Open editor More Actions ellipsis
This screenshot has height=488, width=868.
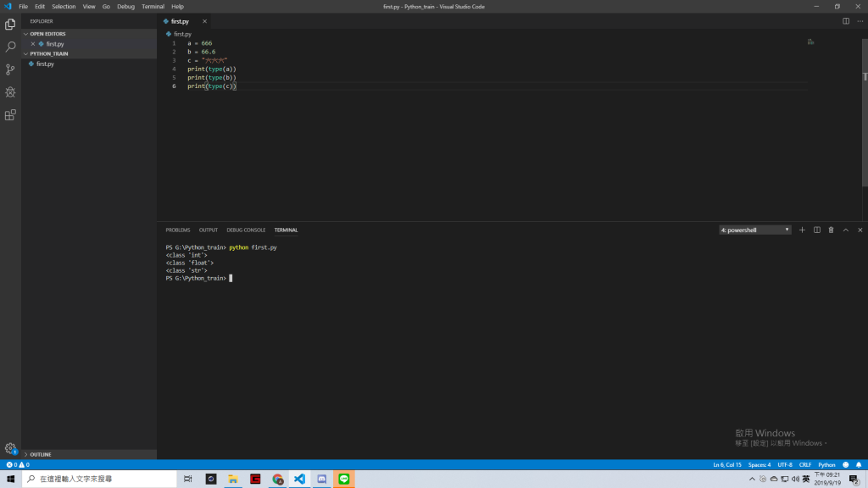pyautogui.click(x=860, y=21)
